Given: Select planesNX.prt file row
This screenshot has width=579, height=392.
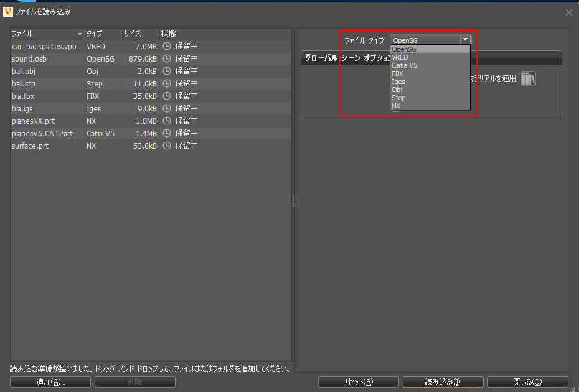Looking at the screenshot, I should tap(151, 121).
